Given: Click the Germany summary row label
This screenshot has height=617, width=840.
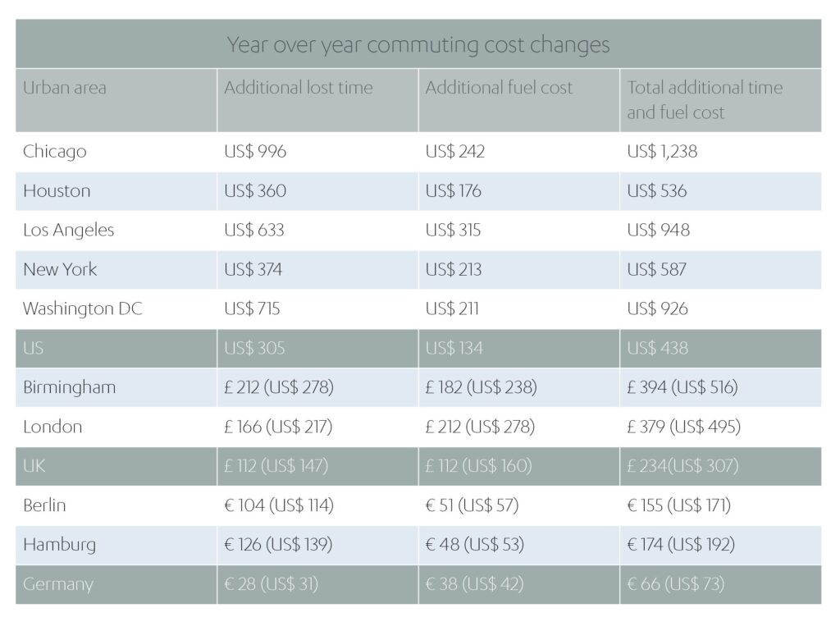Looking at the screenshot, I should (x=58, y=585).
